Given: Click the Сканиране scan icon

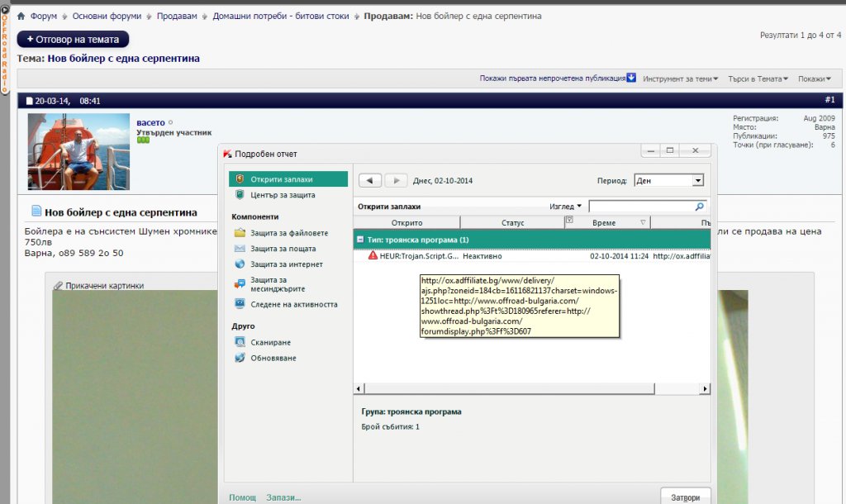Looking at the screenshot, I should coord(240,342).
